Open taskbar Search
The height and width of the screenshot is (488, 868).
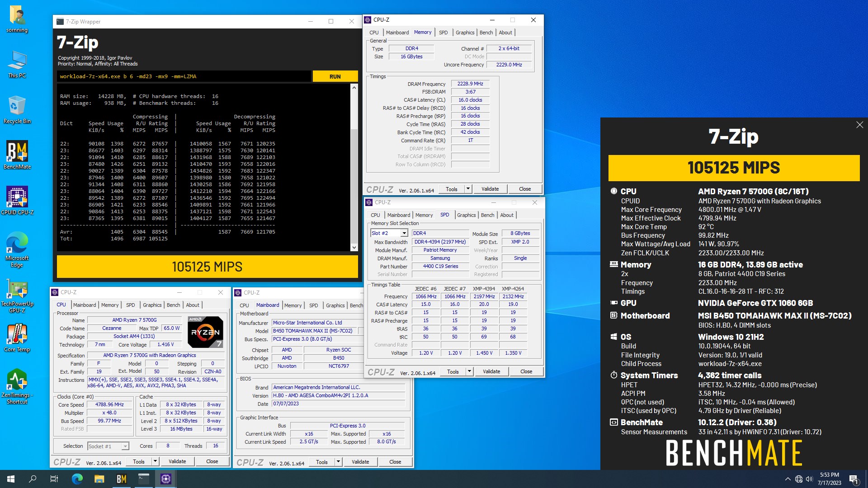(33, 479)
